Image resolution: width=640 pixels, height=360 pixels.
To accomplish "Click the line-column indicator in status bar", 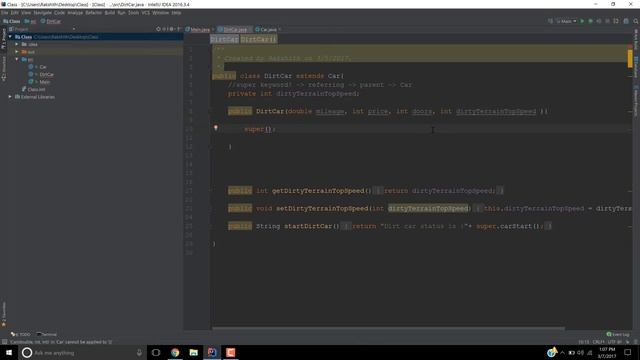I will click(584, 342).
